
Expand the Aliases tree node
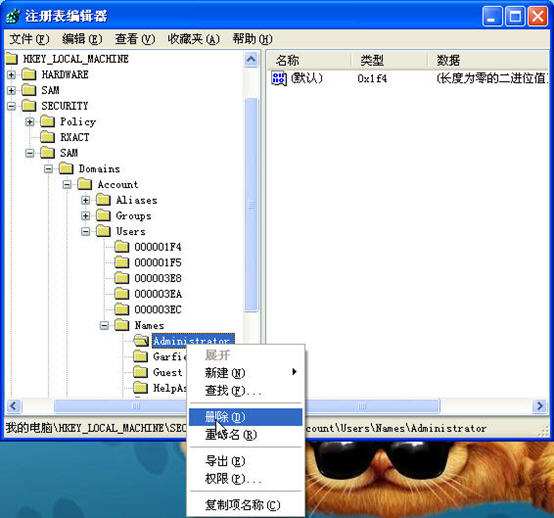pyautogui.click(x=86, y=200)
